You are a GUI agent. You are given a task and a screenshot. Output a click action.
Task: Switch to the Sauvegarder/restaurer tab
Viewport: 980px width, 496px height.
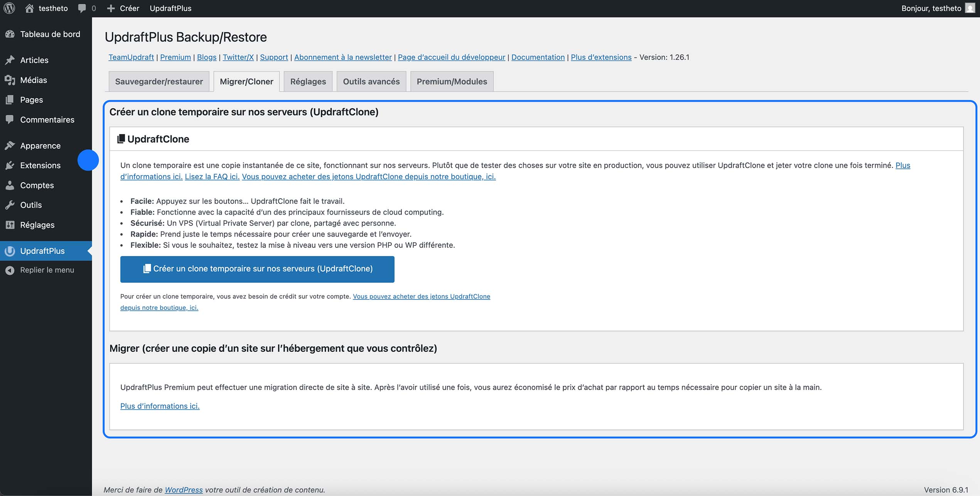click(159, 81)
